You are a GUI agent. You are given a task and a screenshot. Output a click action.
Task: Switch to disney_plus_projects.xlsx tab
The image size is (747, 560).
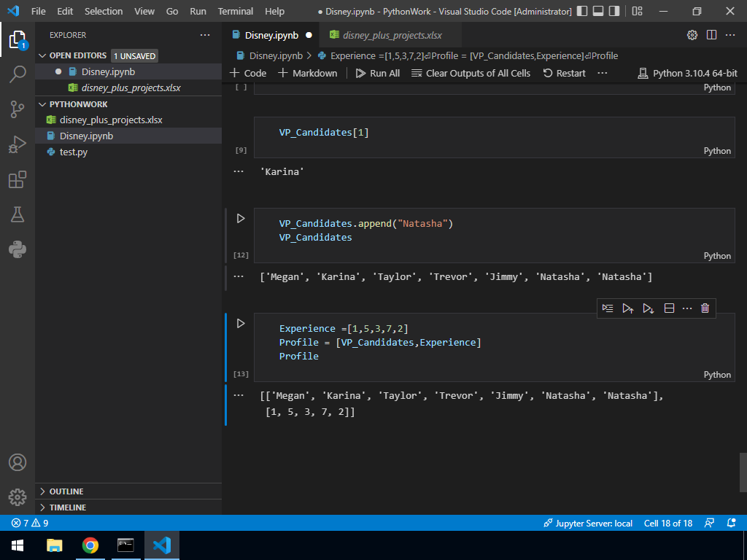click(391, 35)
